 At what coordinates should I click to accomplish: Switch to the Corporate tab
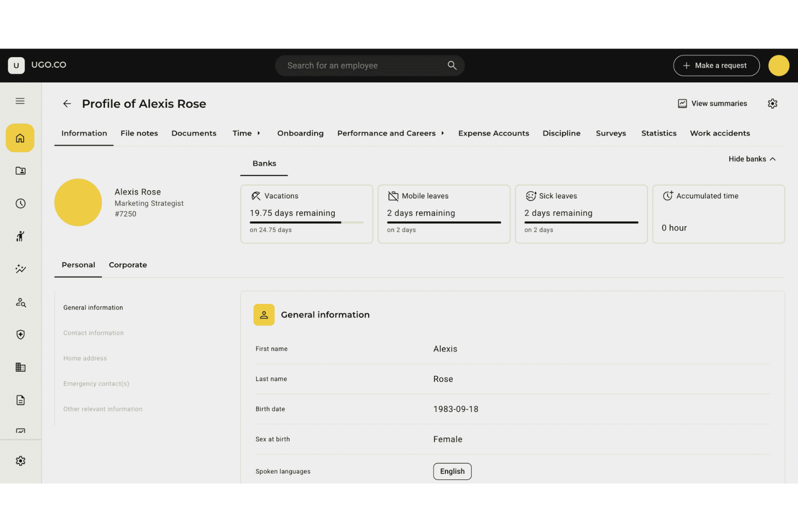pyautogui.click(x=128, y=265)
